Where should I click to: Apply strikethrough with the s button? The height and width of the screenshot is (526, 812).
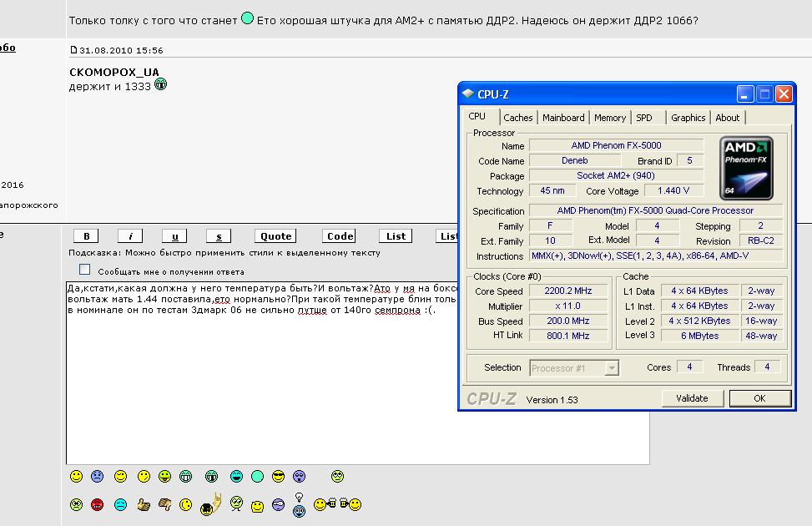[219, 235]
